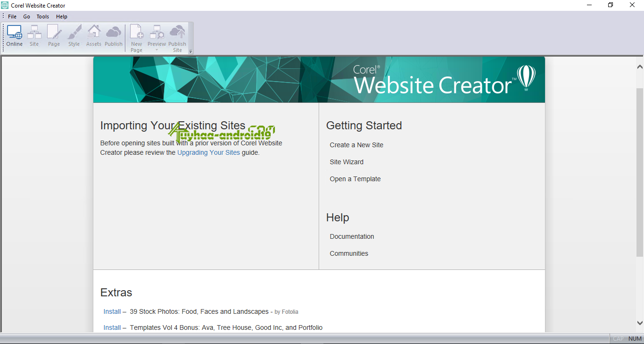Click the NUM status bar indicator
644x344 pixels.
(x=635, y=339)
